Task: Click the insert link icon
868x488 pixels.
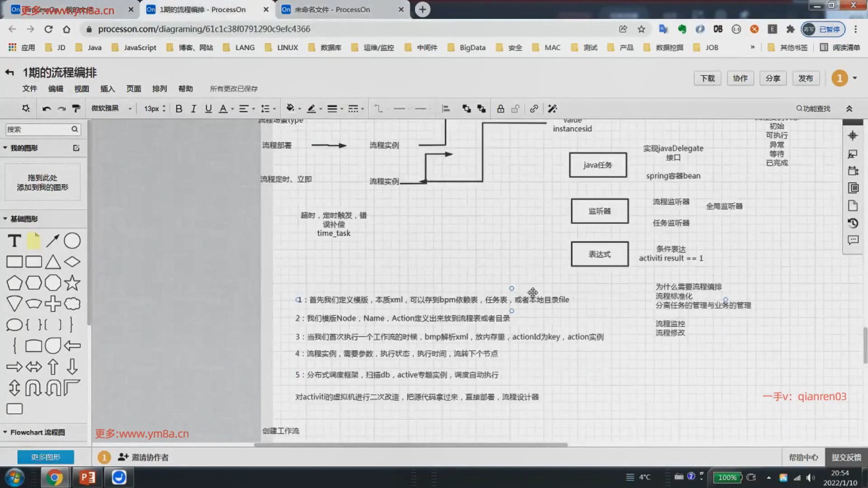Action: pyautogui.click(x=534, y=108)
